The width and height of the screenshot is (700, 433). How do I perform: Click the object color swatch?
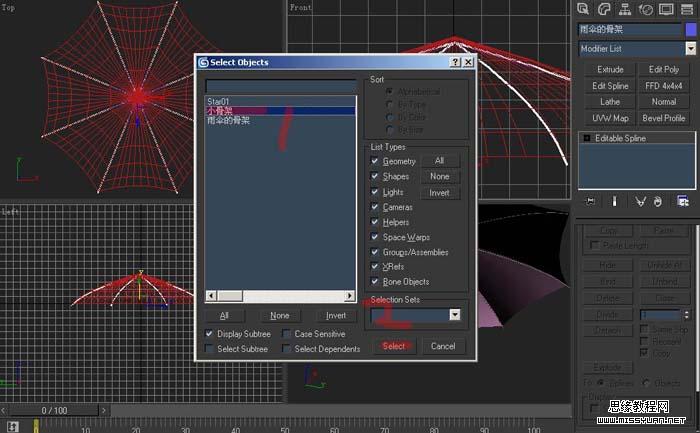click(x=691, y=29)
